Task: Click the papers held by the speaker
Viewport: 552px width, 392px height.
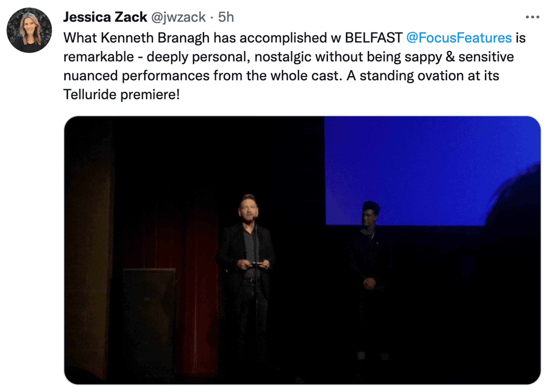Action: [x=257, y=263]
